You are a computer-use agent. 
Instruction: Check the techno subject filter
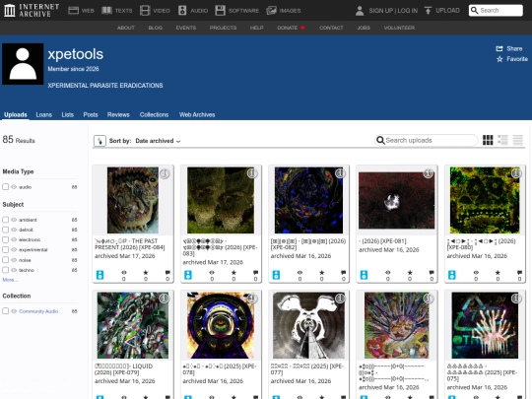(x=6, y=270)
